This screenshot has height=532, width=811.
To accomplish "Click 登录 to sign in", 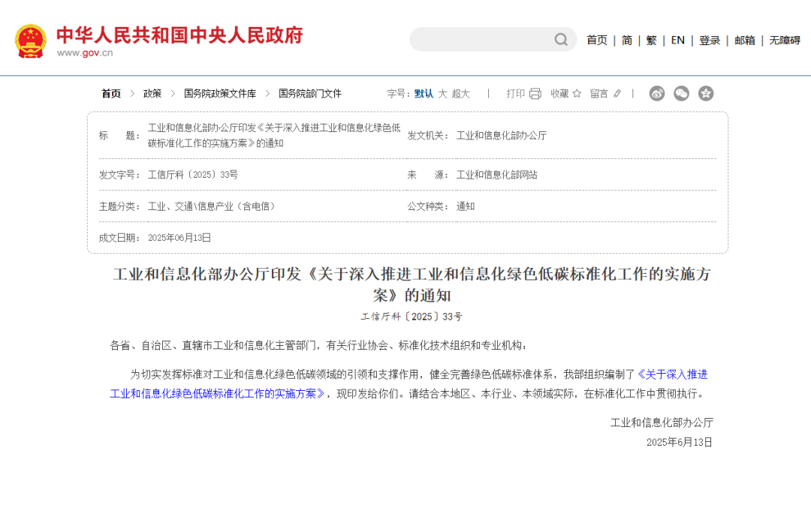I will pyautogui.click(x=709, y=40).
